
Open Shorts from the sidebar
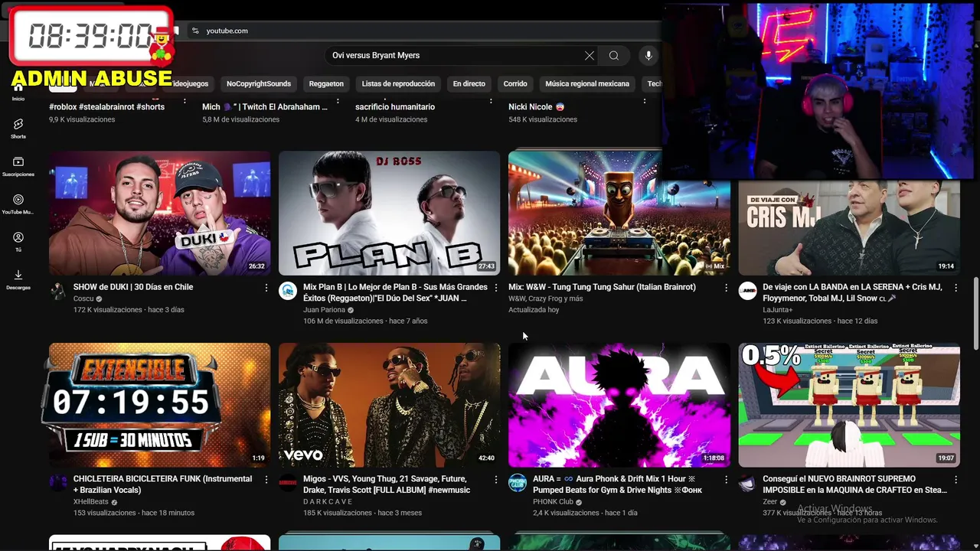[x=18, y=128]
